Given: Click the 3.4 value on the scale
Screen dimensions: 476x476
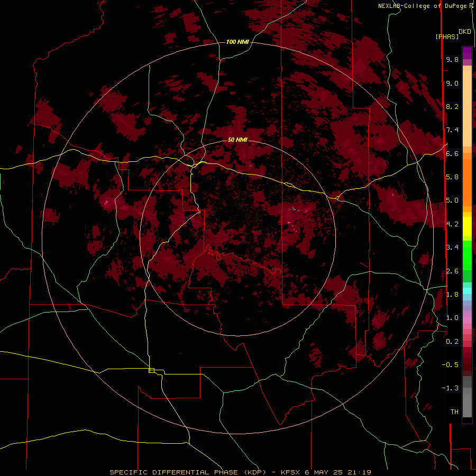Looking at the screenshot, I should pyautogui.click(x=452, y=248).
